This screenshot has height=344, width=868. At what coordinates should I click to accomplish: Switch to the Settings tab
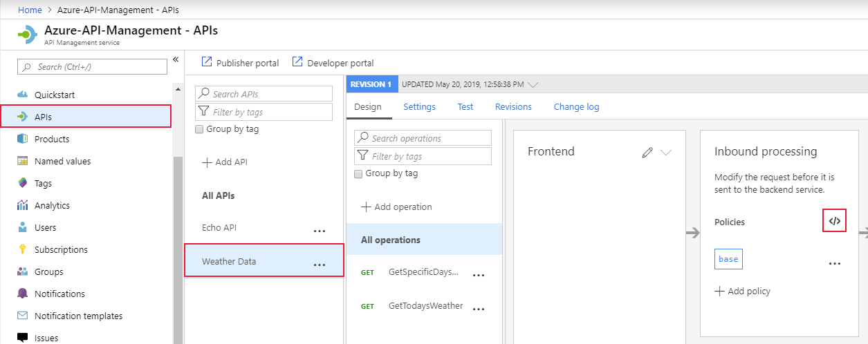click(420, 107)
